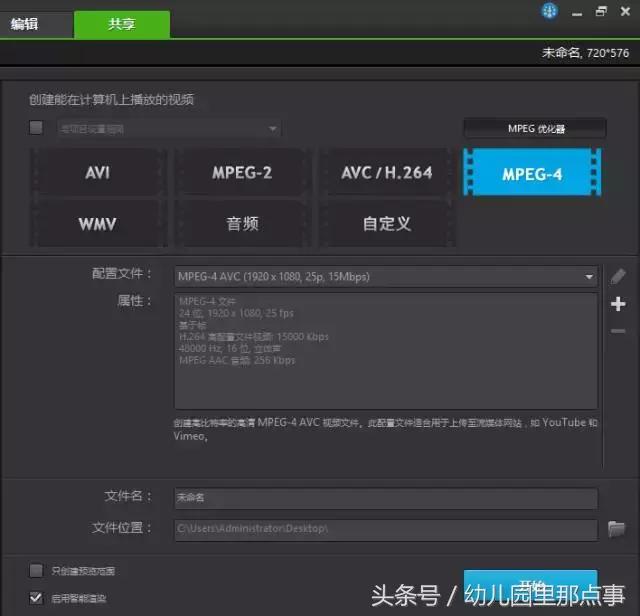
Task: Click the minus remove profile icon
Action: 618,331
